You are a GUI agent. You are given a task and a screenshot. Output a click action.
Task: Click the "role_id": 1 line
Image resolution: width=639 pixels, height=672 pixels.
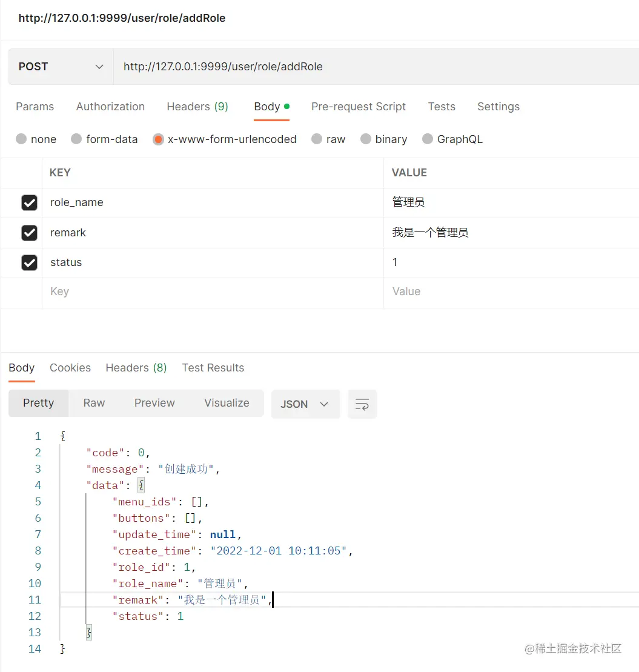[154, 567]
